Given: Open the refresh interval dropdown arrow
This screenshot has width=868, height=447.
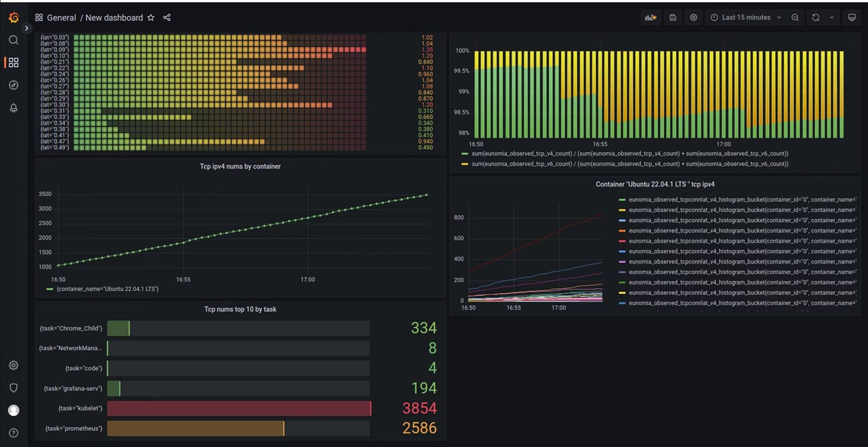Looking at the screenshot, I should [831, 17].
